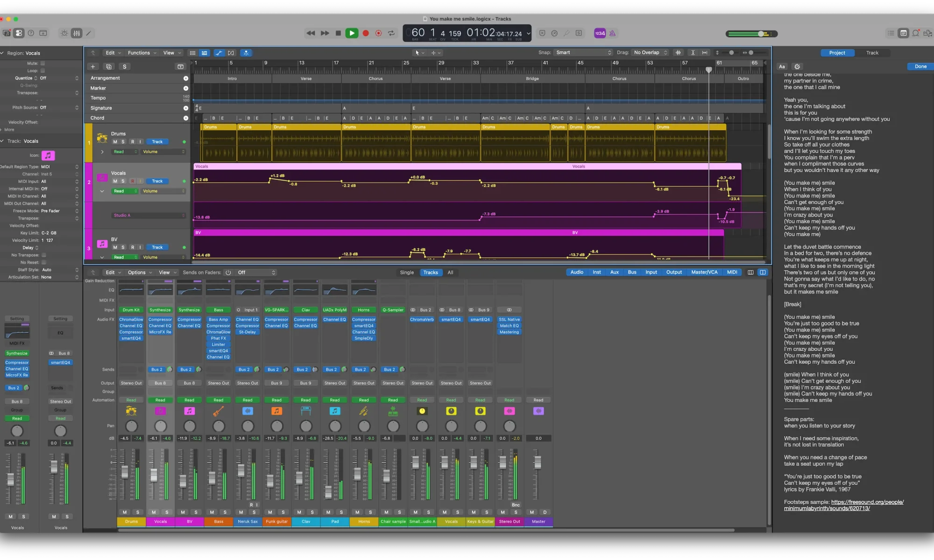Image resolution: width=934 pixels, height=560 pixels.
Task: Show automation view button in Tracks toolbar
Action: (219, 53)
